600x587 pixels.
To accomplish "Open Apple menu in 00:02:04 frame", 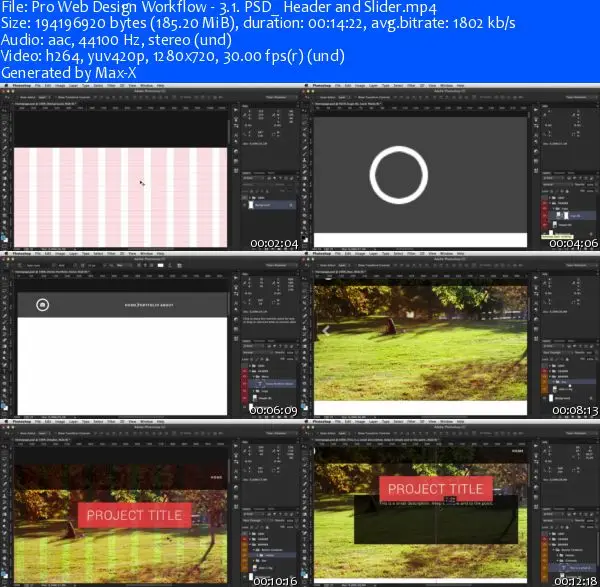I will (5, 86).
